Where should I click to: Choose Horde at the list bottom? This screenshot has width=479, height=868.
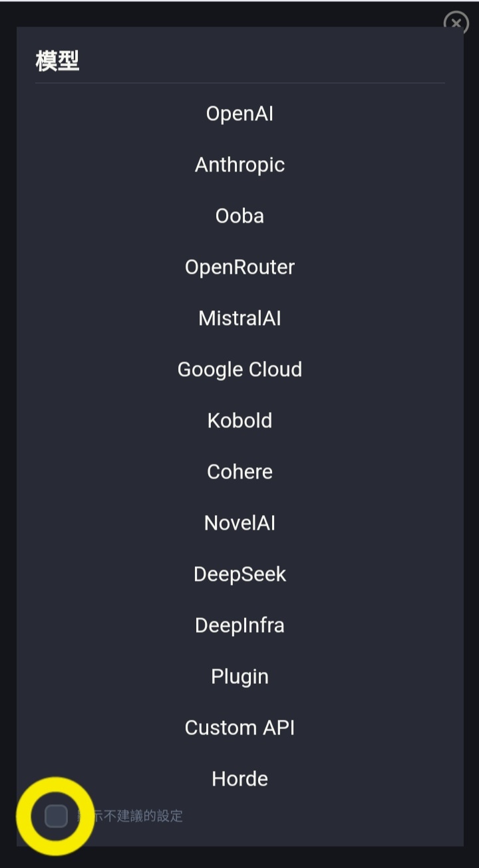click(x=239, y=779)
